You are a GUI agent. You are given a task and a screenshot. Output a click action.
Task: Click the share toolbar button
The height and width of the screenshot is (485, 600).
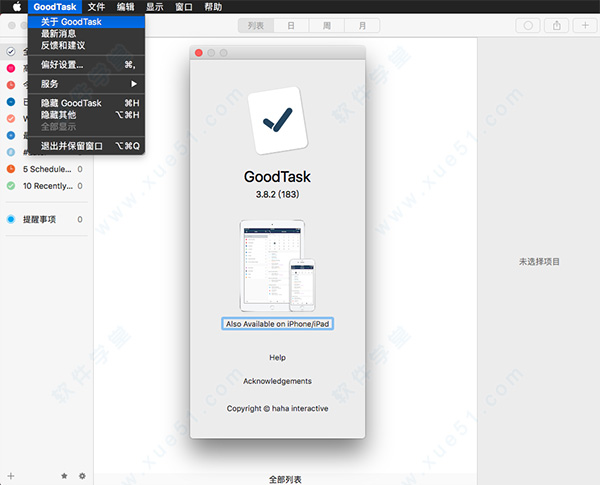557,26
